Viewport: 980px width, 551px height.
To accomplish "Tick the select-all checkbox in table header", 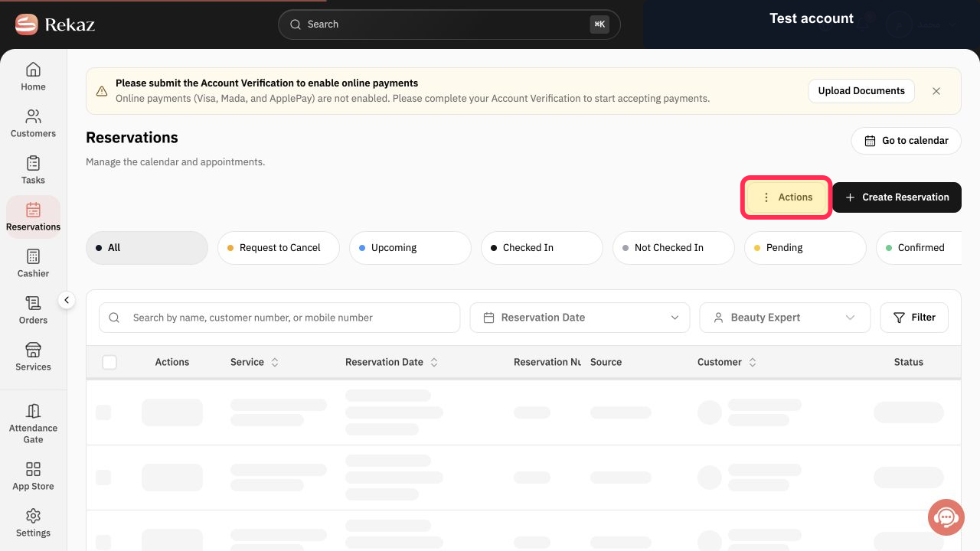I will [109, 362].
